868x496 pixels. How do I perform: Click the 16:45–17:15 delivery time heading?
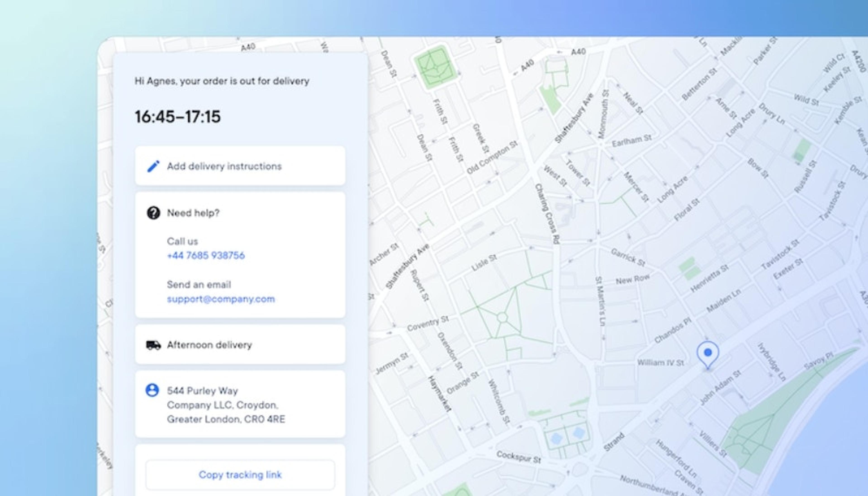pos(178,116)
